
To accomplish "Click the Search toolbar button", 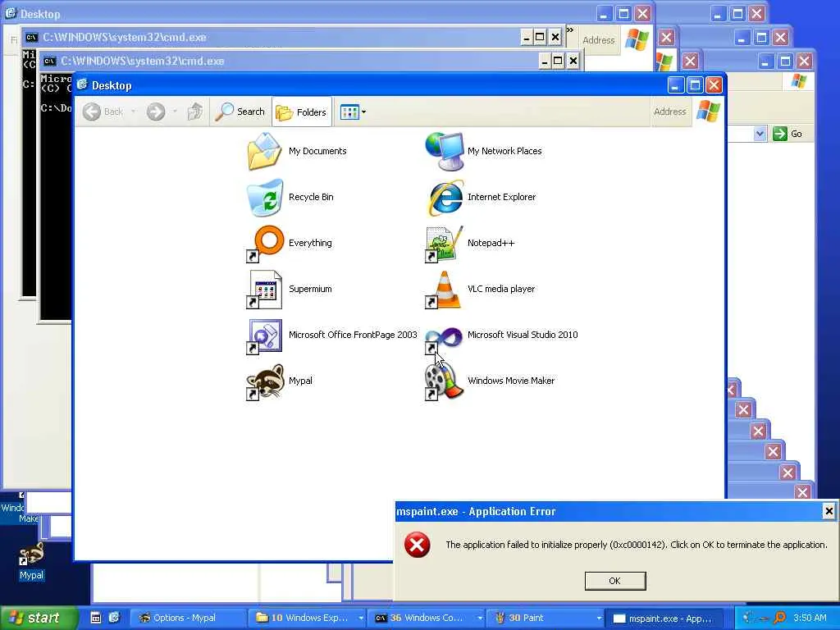I will coord(240,112).
